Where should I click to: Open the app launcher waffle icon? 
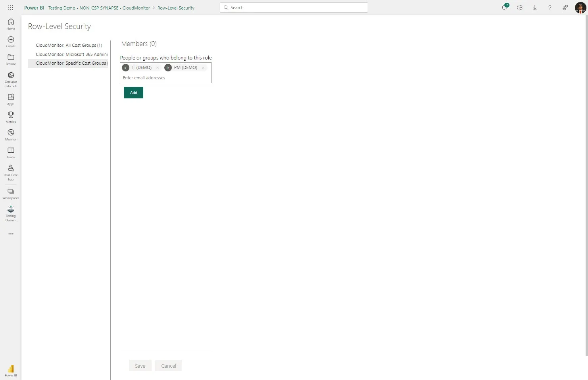coord(11,8)
